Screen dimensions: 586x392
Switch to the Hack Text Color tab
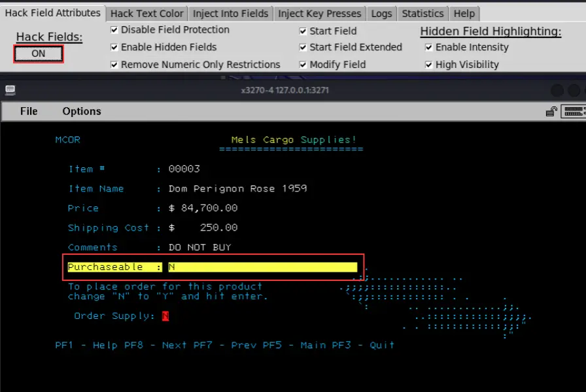click(x=146, y=13)
